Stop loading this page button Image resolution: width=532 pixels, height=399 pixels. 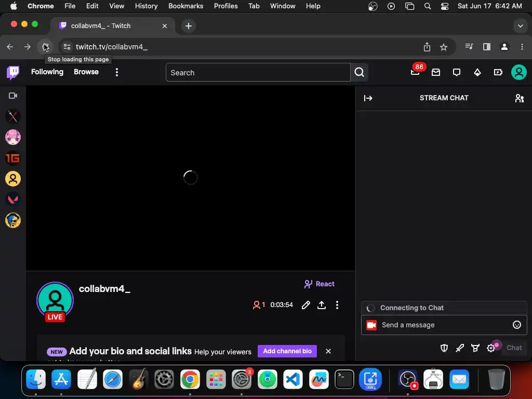45,47
